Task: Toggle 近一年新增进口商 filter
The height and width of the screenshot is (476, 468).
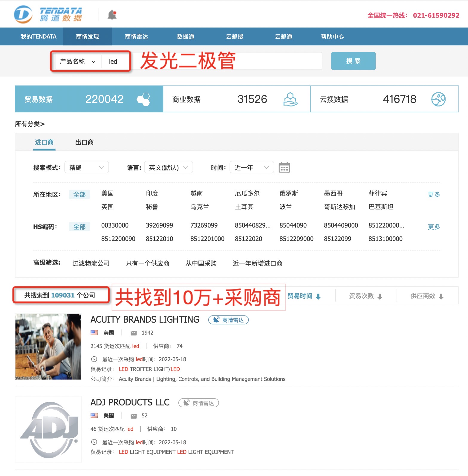Action: 258,263
